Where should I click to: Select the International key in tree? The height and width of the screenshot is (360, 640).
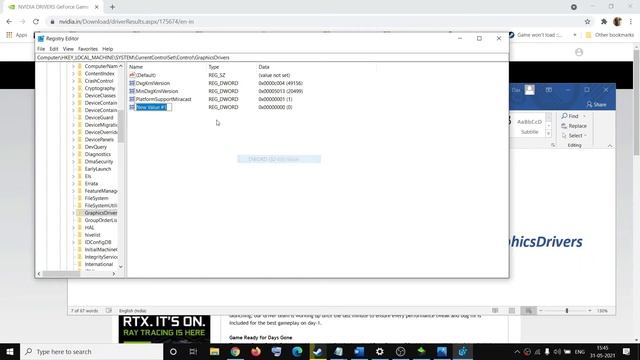coord(98,264)
